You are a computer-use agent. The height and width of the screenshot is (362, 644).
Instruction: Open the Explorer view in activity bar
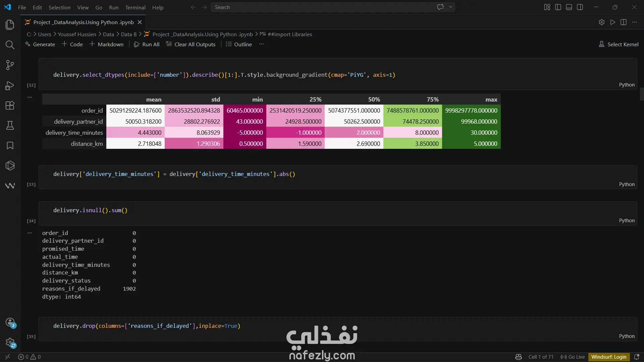(x=10, y=24)
